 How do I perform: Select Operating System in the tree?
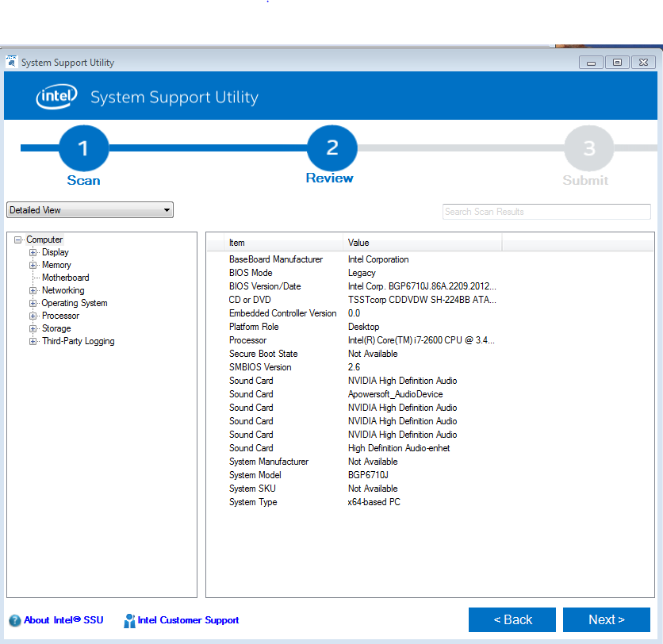75,303
